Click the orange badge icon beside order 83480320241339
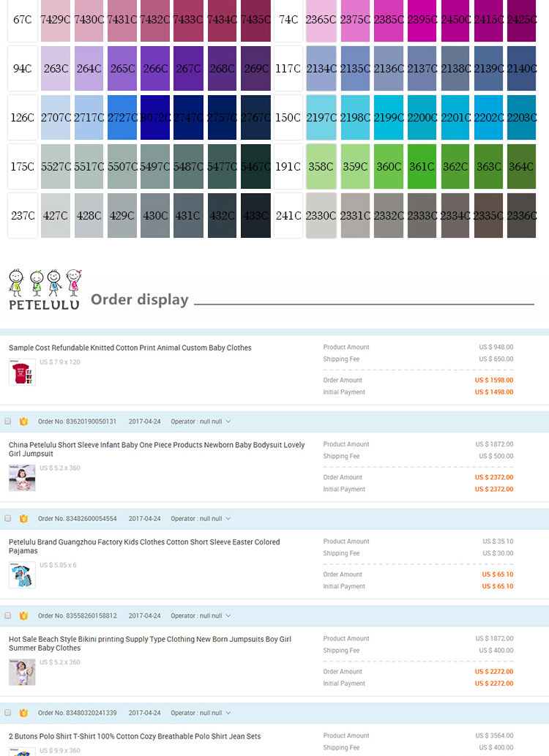The height and width of the screenshot is (756, 549). 23,713
